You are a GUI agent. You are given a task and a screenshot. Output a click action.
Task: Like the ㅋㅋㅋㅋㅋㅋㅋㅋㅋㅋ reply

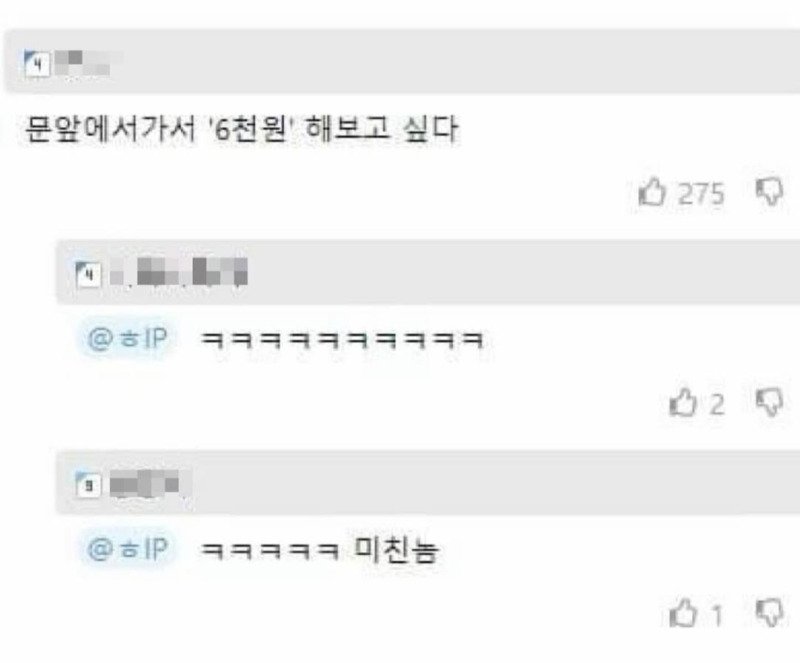click(x=683, y=402)
